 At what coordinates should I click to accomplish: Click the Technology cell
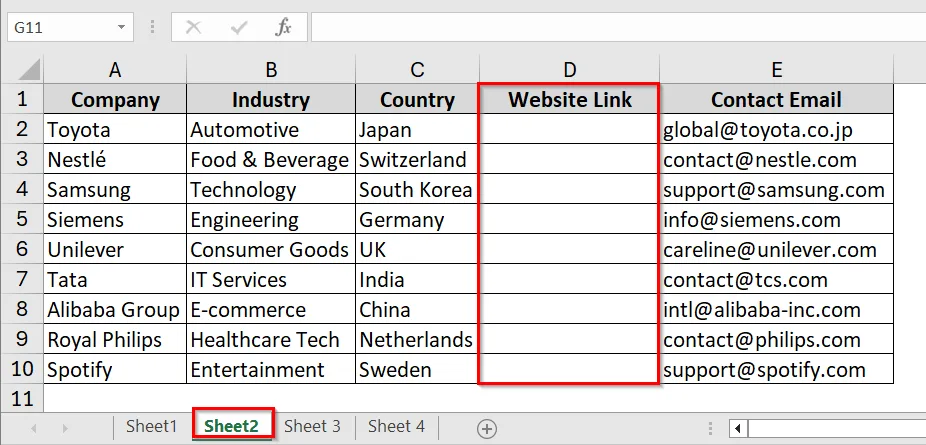pos(271,189)
